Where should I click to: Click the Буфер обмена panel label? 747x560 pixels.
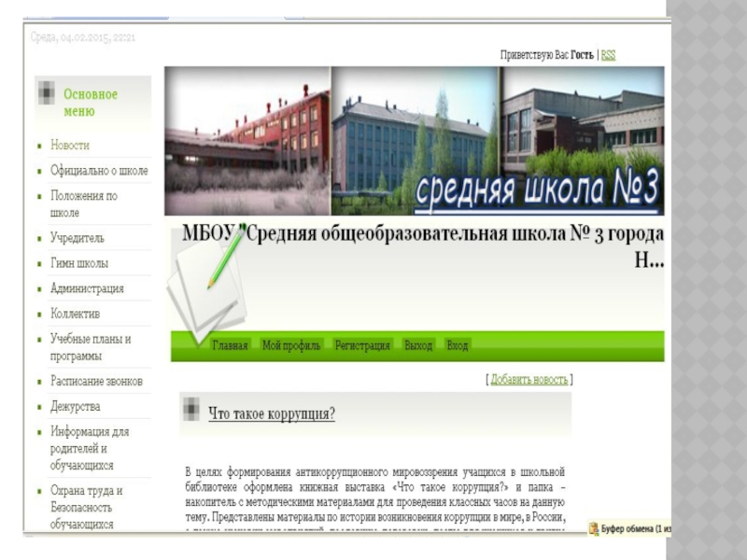click(636, 528)
